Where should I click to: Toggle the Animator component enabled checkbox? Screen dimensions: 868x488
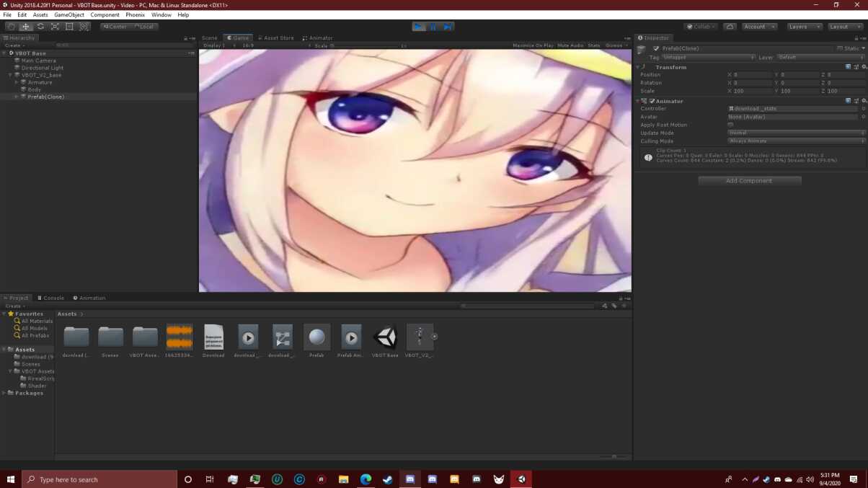pos(652,101)
